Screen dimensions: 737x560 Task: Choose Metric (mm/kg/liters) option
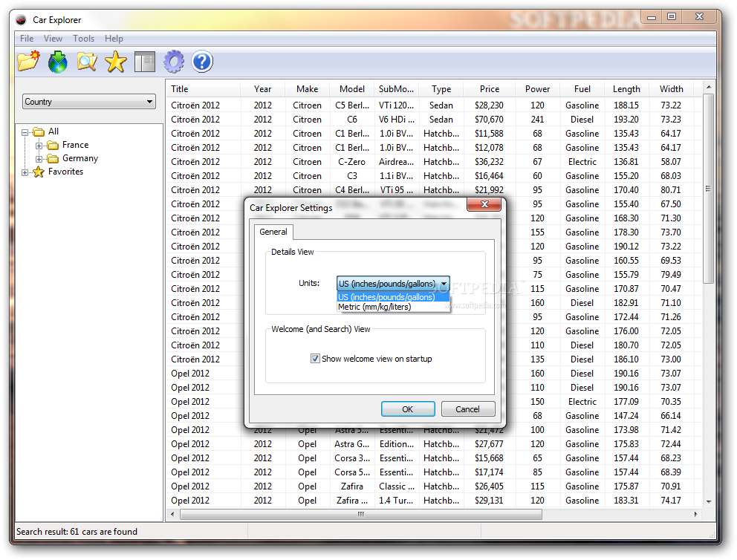click(393, 307)
